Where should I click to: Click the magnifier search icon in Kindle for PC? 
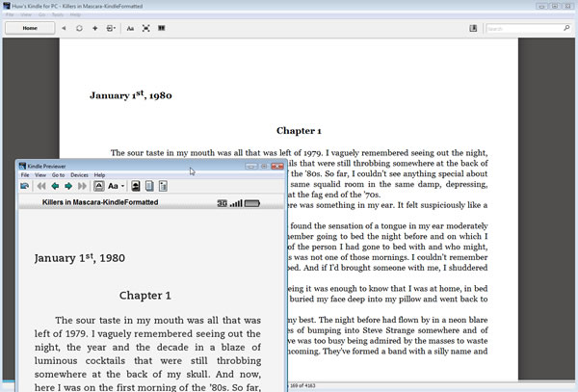[566, 28]
